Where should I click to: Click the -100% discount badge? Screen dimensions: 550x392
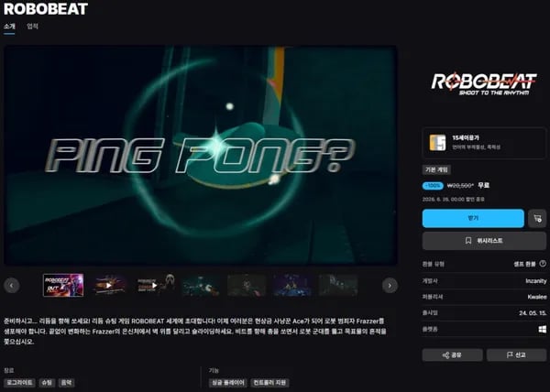[433, 186]
